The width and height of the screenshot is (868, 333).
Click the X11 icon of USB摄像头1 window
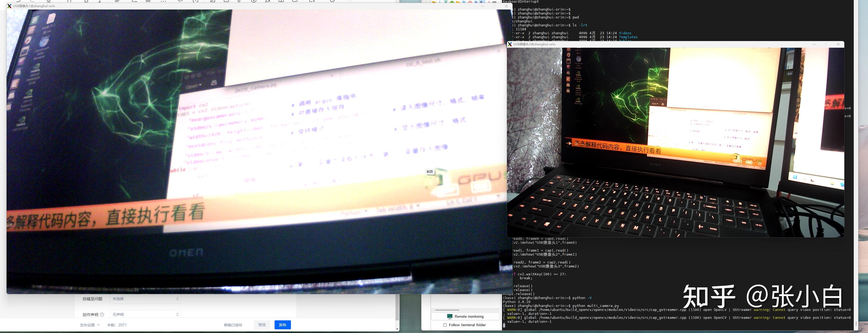(9, 6)
